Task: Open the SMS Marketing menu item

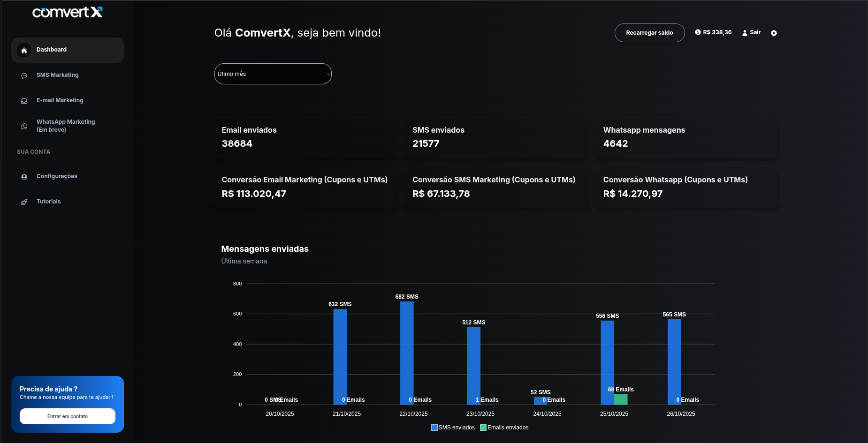Action: 57,75
